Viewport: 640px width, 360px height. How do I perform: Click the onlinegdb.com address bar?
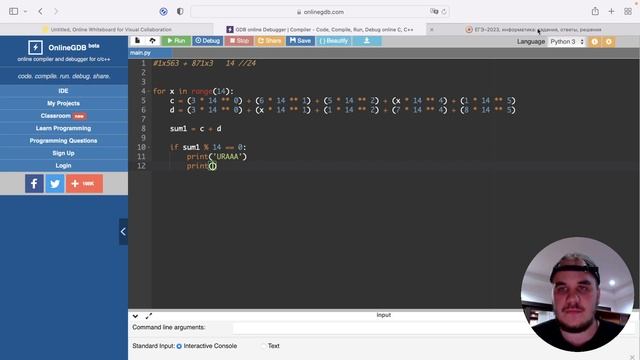point(320,12)
